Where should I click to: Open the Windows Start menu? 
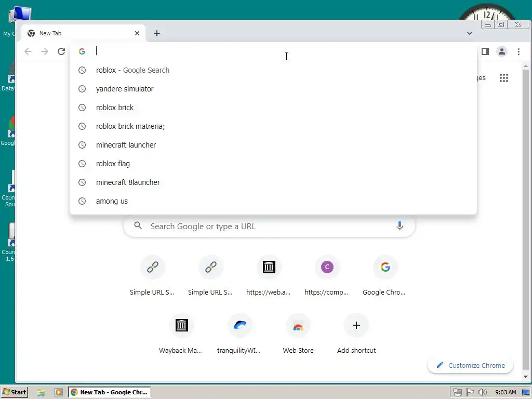tap(14, 392)
